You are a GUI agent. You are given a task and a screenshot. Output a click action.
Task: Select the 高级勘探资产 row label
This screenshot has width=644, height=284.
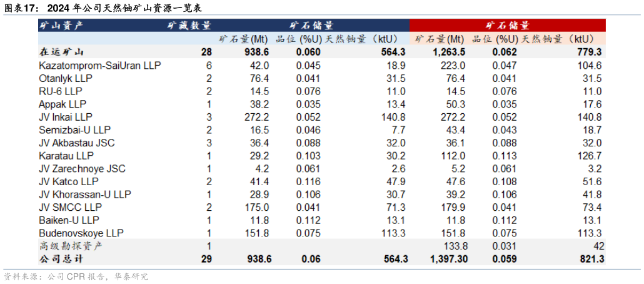point(70,246)
